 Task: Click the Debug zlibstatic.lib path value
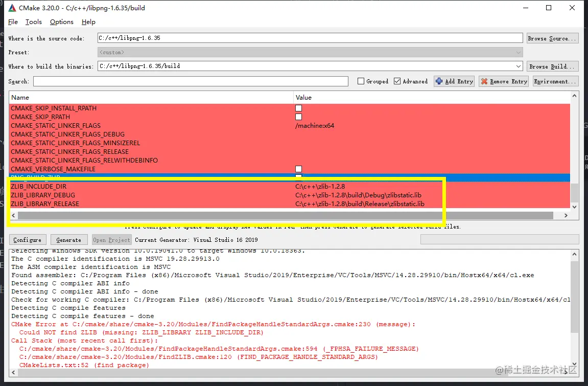[x=358, y=195]
